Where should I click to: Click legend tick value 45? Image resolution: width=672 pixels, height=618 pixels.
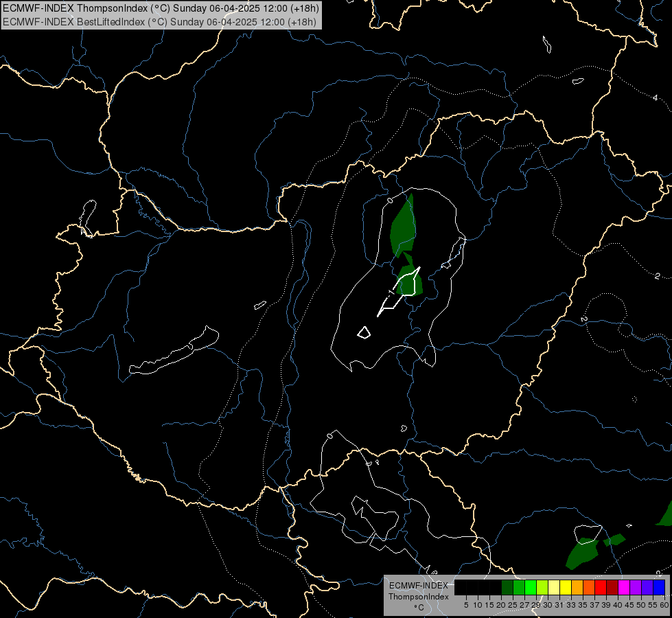pos(629,605)
